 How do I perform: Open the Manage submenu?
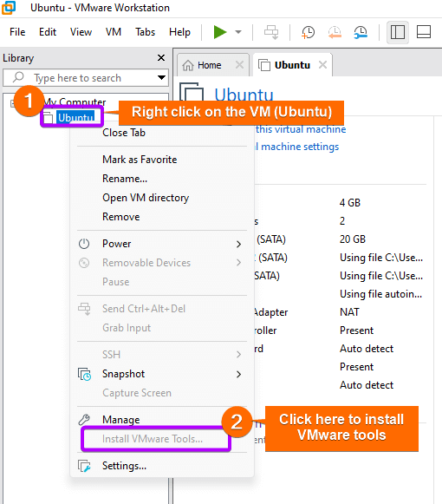point(121,420)
